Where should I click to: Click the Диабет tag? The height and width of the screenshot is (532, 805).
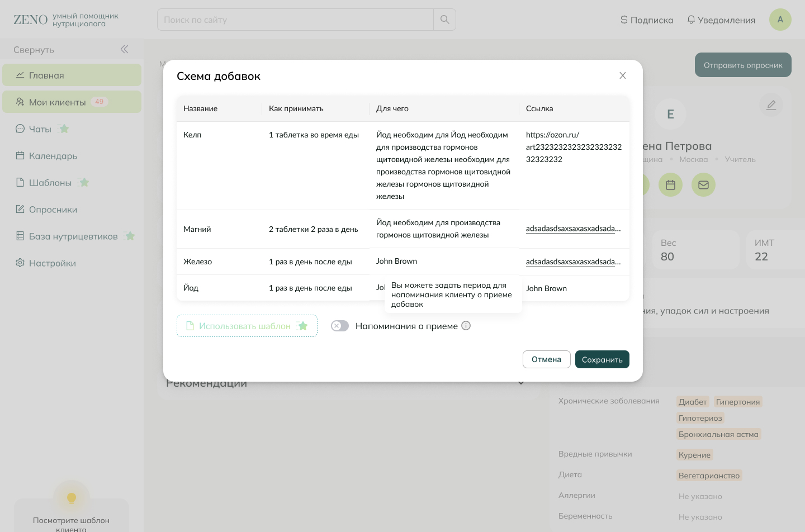[x=693, y=402]
